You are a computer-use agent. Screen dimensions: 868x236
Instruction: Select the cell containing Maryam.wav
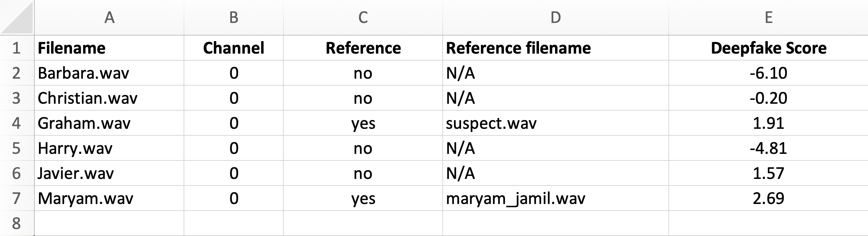109,198
